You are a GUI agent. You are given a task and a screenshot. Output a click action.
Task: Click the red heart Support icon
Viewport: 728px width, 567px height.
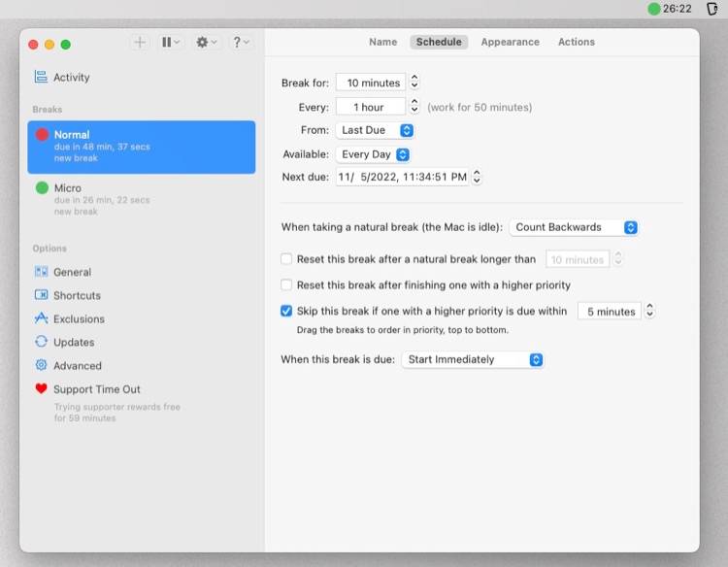click(x=41, y=388)
